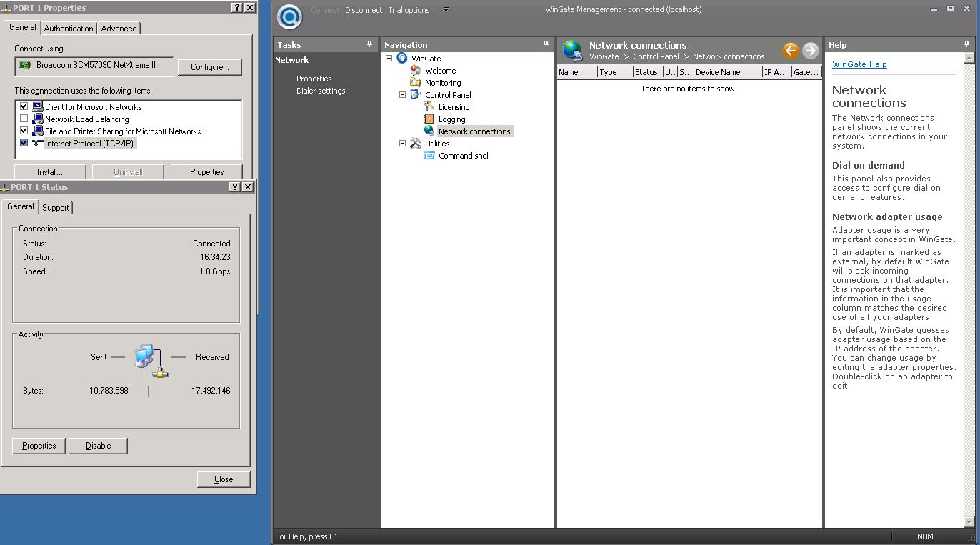Screen dimensions: 980x545
Task: Toggle the Internet Protocol (TCP/IP) checkbox
Action: [24, 143]
